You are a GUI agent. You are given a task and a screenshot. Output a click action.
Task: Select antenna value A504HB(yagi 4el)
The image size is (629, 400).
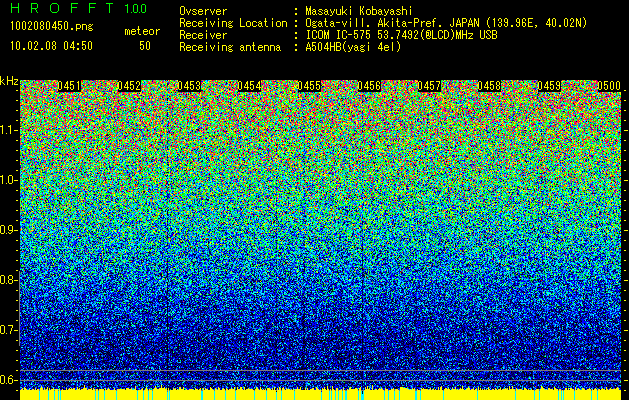[x=353, y=47]
